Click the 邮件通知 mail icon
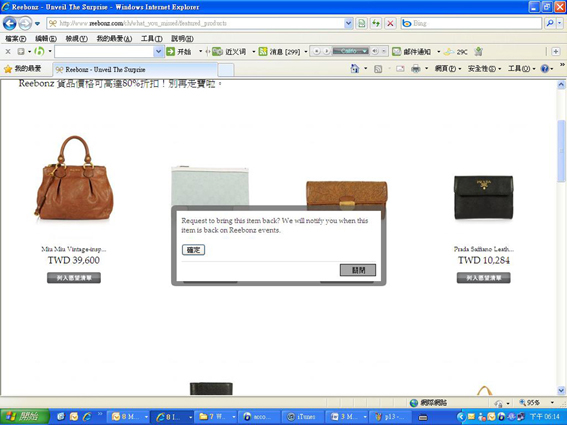 [396, 52]
